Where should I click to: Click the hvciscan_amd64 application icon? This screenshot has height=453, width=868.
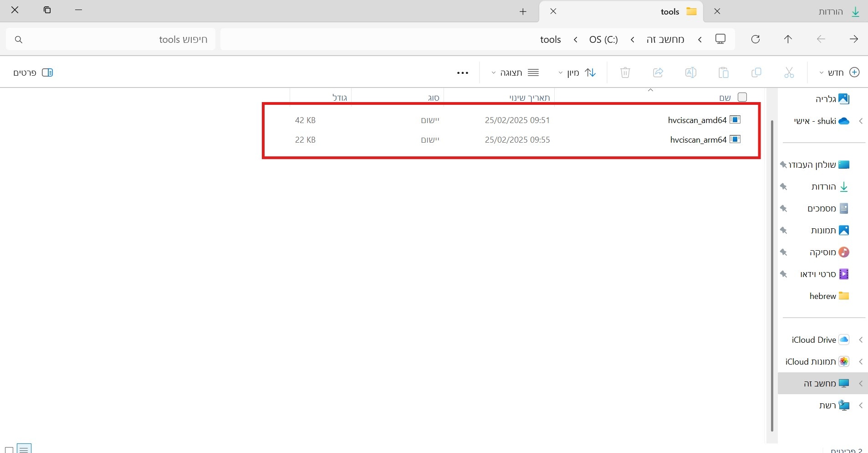coord(735,120)
